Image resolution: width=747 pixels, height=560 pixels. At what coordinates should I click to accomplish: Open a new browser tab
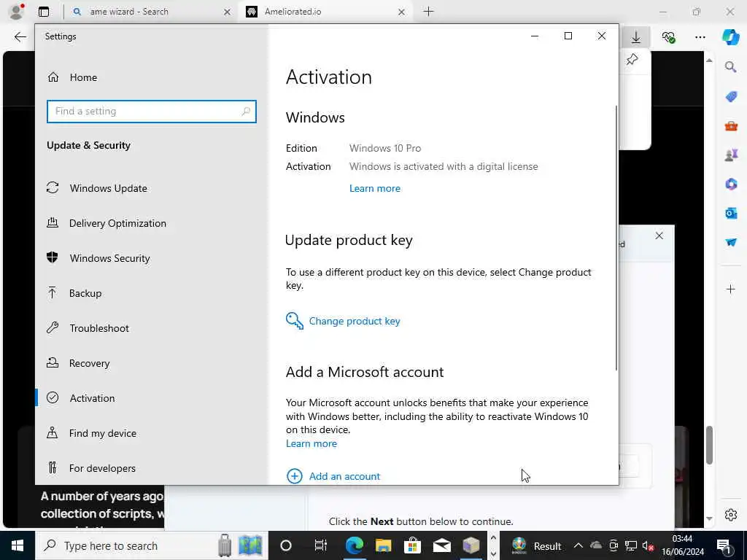click(428, 12)
